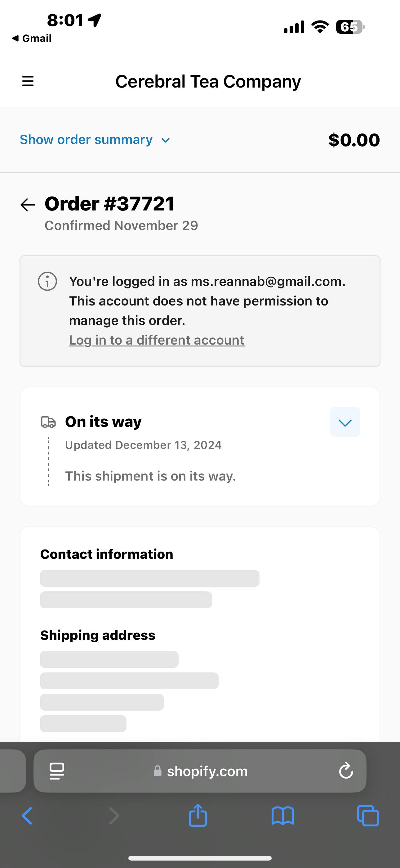This screenshot has height=868, width=400.
Task: Tap the info icon in the login notice
Action: point(47,281)
